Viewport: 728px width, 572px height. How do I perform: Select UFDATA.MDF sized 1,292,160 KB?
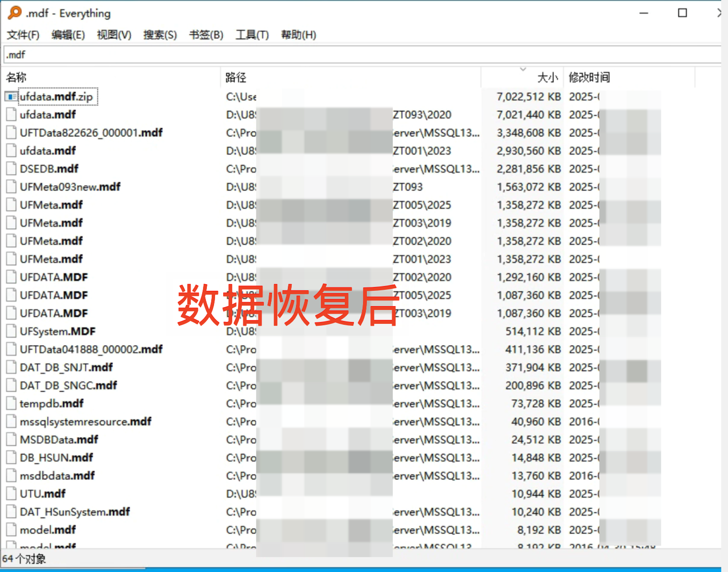54,277
